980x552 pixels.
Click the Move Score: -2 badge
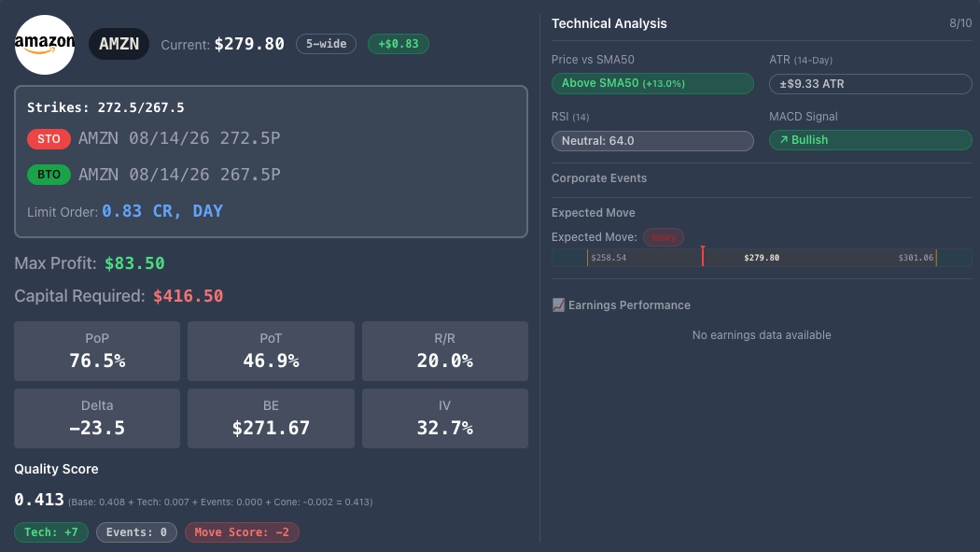click(x=242, y=532)
